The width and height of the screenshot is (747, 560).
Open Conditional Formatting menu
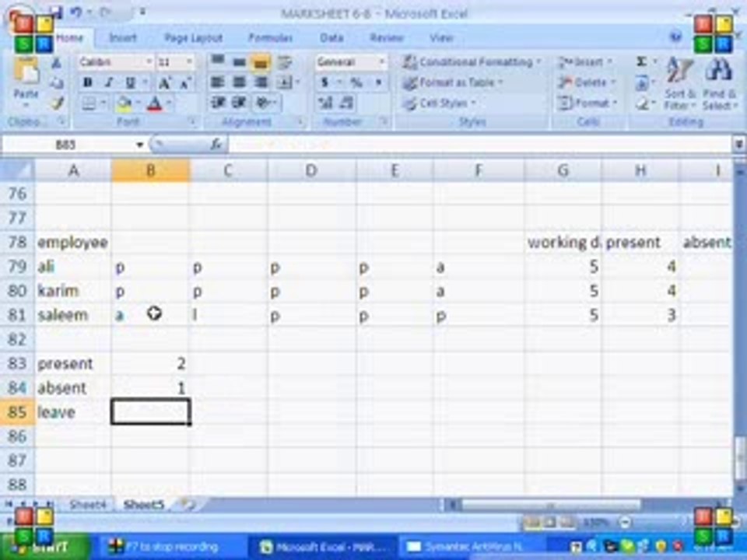[x=472, y=62]
